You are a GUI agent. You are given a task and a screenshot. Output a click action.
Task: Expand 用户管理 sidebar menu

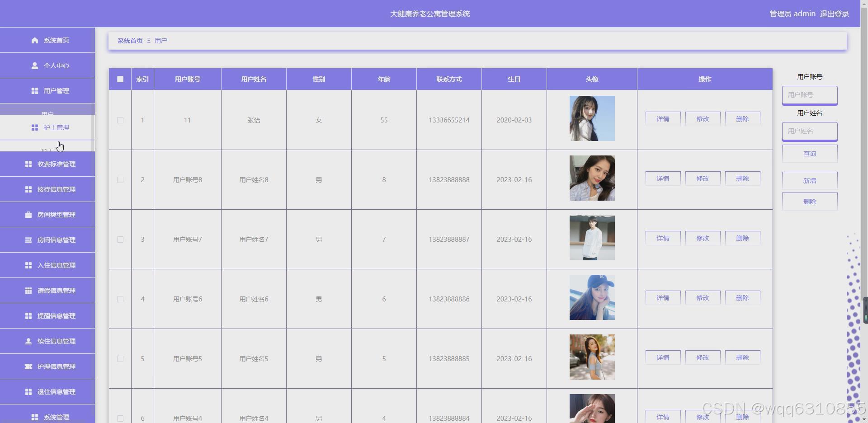[47, 91]
